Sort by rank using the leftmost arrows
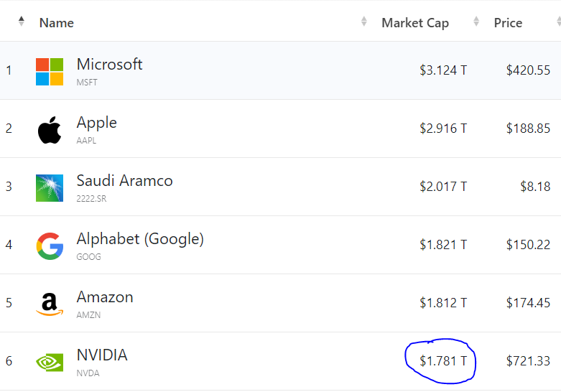This screenshot has width=561, height=392. pos(22,22)
